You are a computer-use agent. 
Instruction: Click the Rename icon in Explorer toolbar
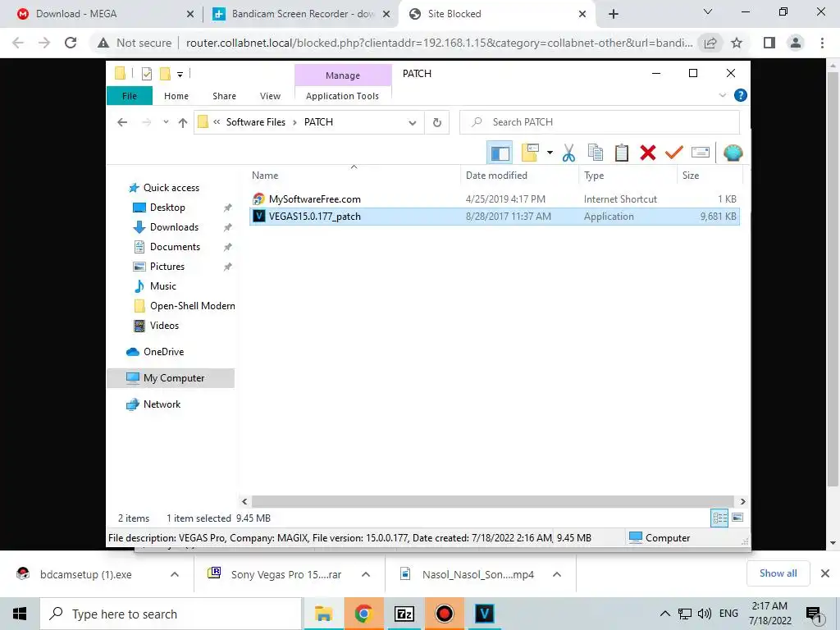pyautogui.click(x=701, y=153)
